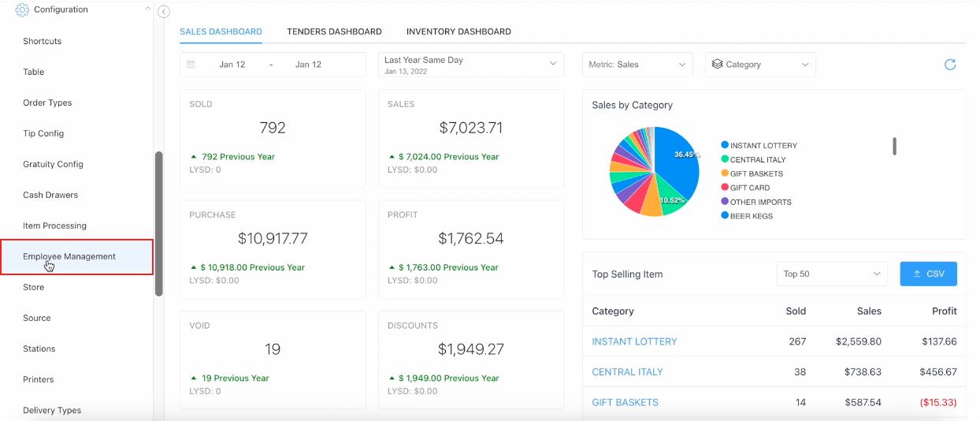The width and height of the screenshot is (980, 421).
Task: Open the INSTANT LOTTERY category link
Action: click(634, 341)
